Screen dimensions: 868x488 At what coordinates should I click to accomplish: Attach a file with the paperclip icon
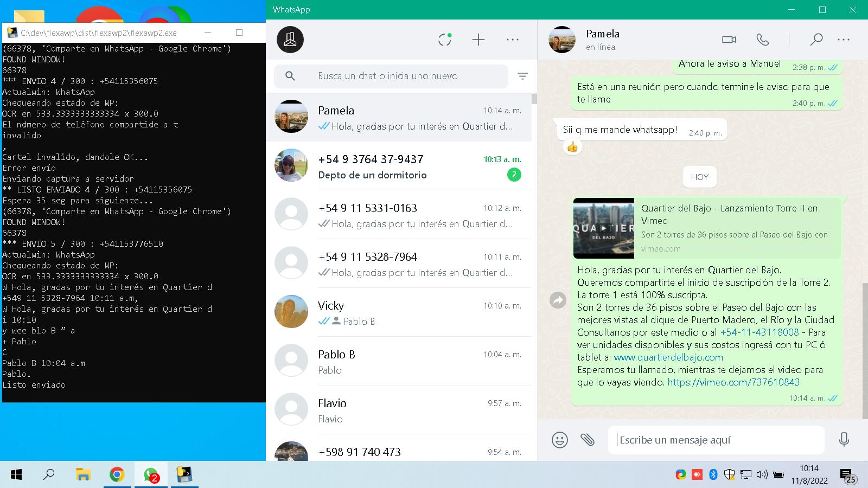[x=588, y=440]
